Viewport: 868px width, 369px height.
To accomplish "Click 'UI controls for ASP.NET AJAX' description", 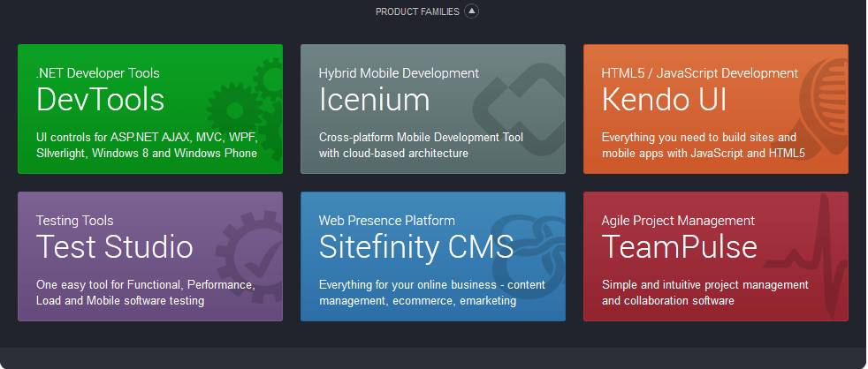I will [x=147, y=145].
